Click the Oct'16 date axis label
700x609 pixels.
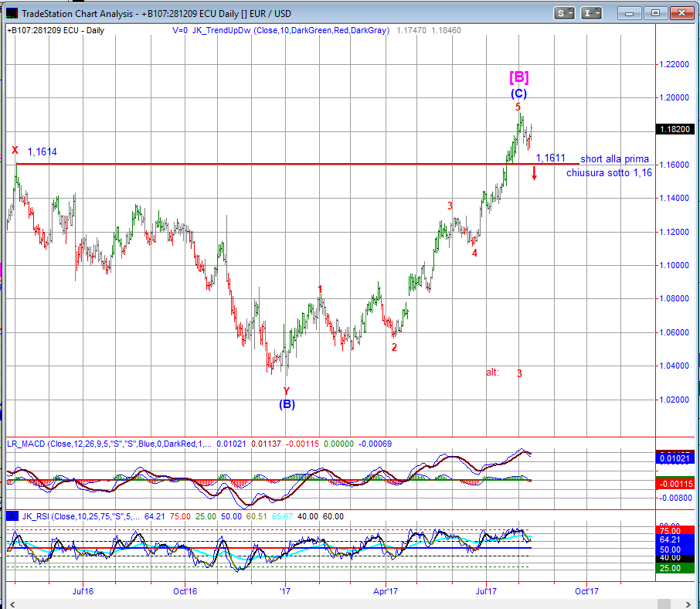pos(185,591)
